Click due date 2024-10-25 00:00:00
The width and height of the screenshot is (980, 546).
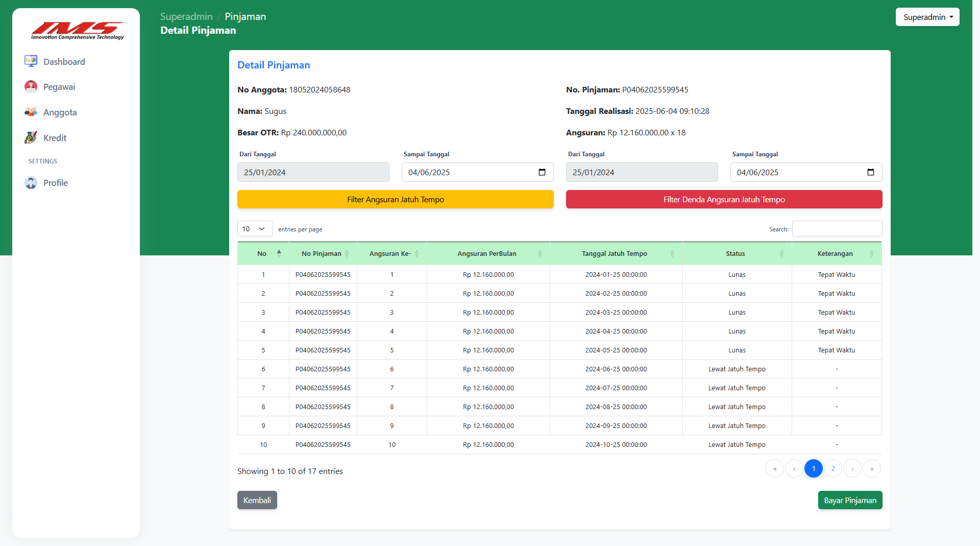coord(616,444)
